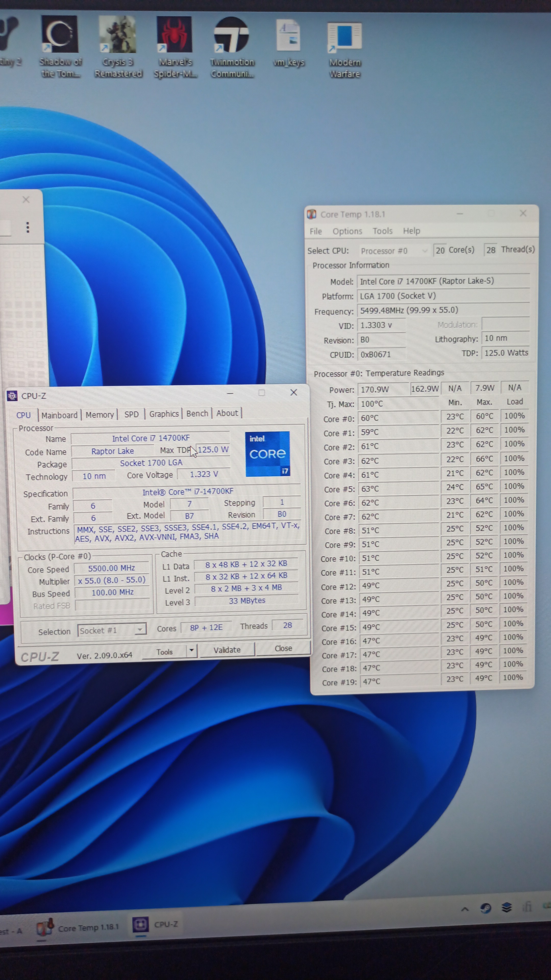The height and width of the screenshot is (980, 551).
Task: Open Shadow of the Tomb Raider desktop shortcut
Action: (60, 46)
